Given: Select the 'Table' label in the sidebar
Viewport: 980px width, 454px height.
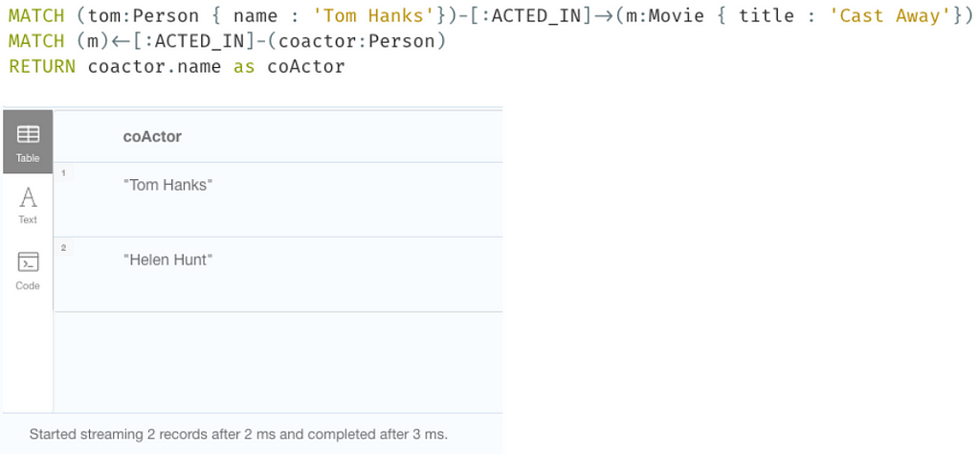Looking at the screenshot, I should (x=28, y=158).
